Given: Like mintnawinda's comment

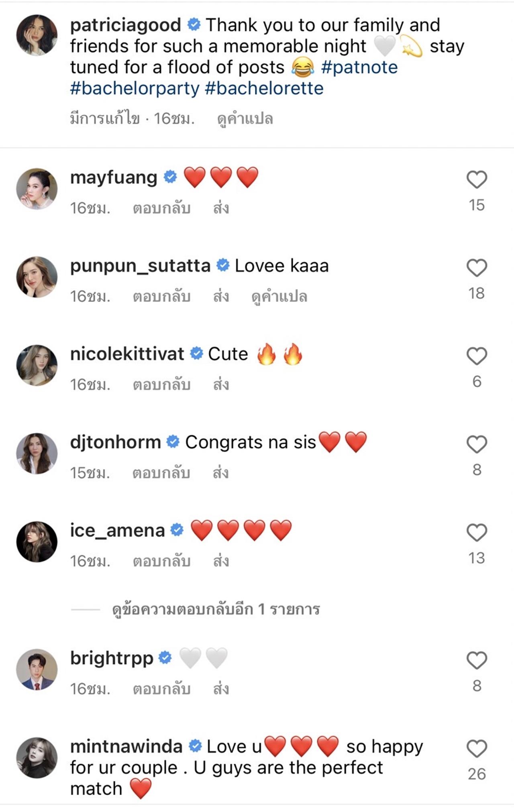Looking at the screenshot, I should (477, 749).
